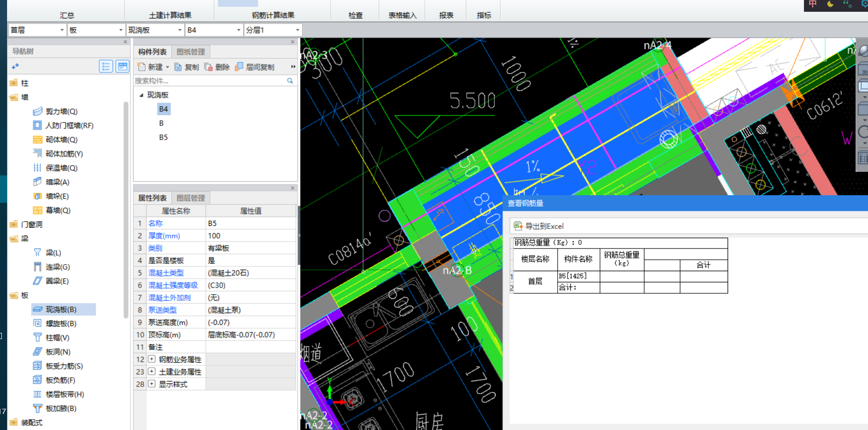
Task: Click the 混凝土强度等级 property link
Action: pos(173,285)
